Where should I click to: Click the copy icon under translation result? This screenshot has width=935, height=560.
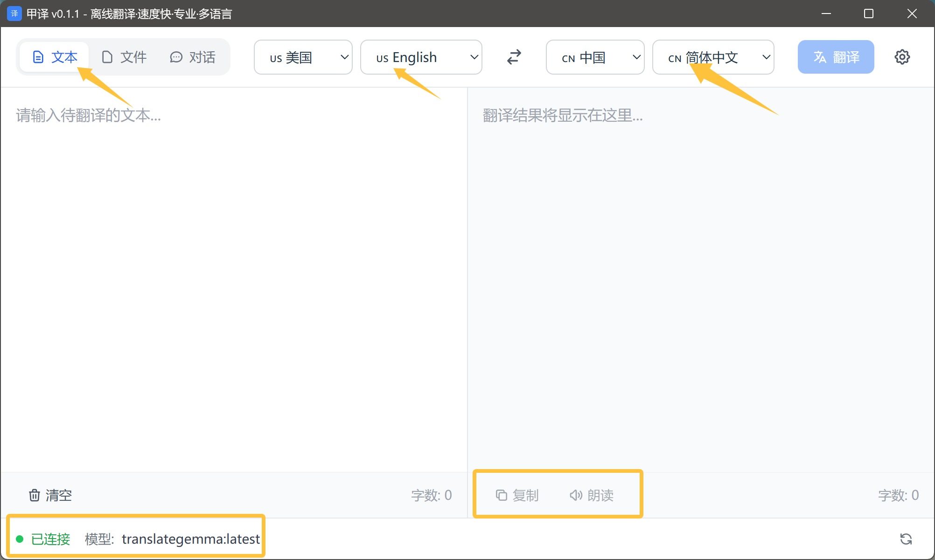coord(502,495)
